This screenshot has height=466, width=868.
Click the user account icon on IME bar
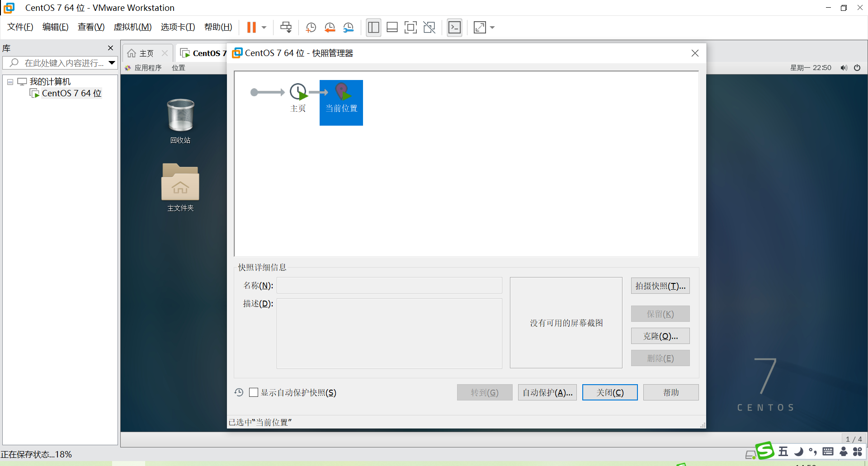click(x=843, y=452)
